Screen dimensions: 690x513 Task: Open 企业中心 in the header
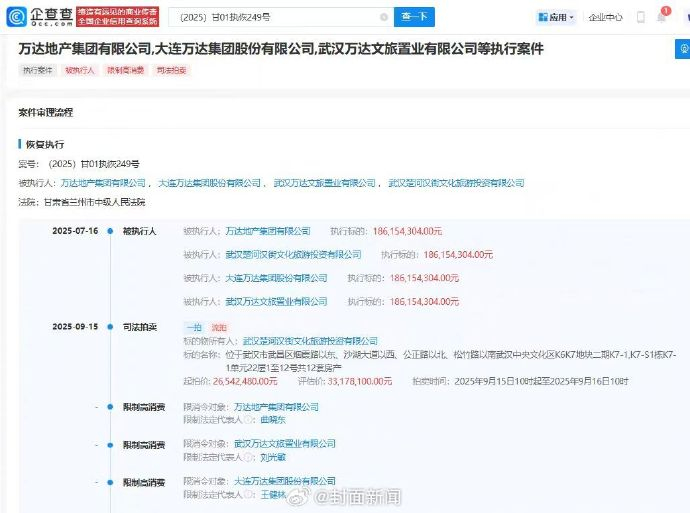tap(606, 17)
